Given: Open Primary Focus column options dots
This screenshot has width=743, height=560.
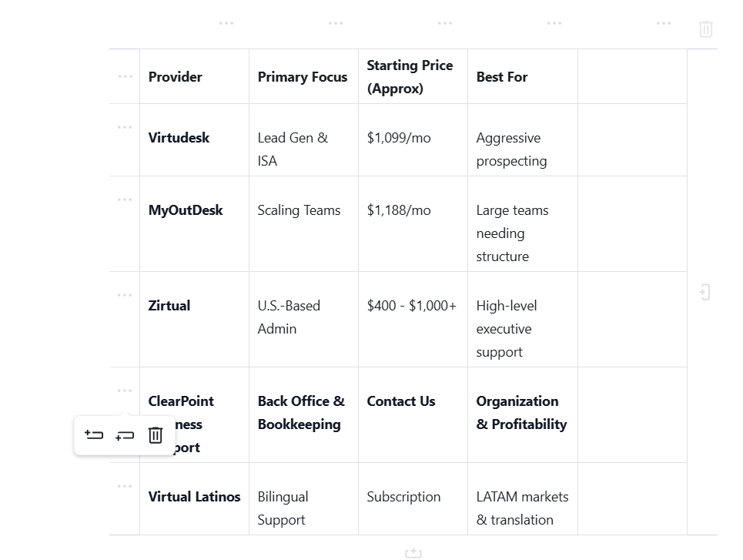Looking at the screenshot, I should (x=336, y=23).
